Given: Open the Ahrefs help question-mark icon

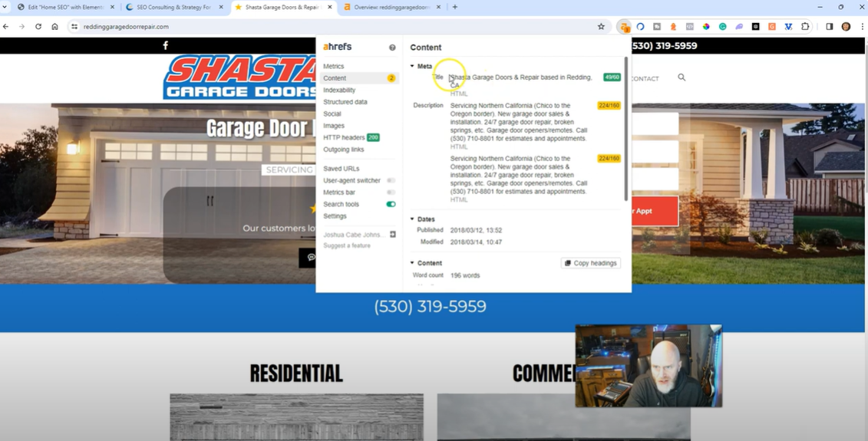Looking at the screenshot, I should coord(392,48).
